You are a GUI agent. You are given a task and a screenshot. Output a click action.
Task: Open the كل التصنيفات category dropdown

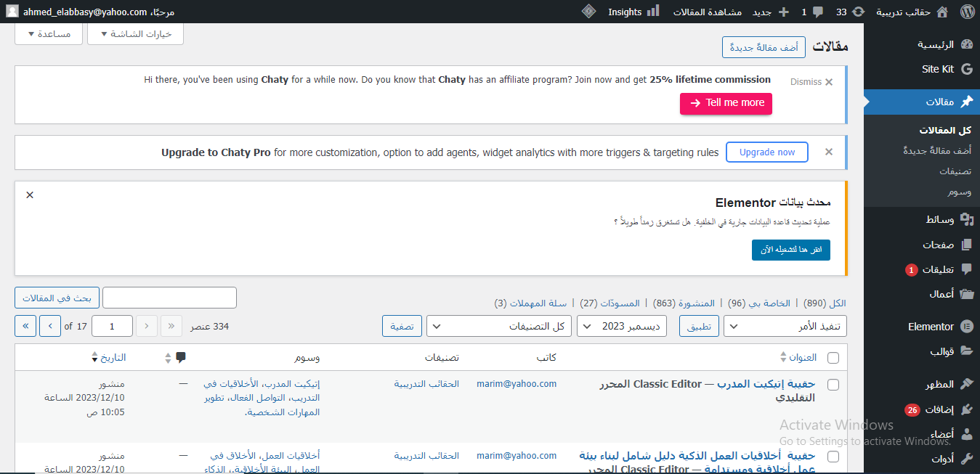pos(499,326)
